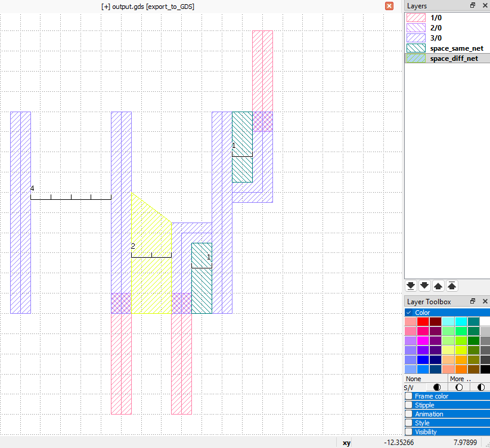
Task: Float the Layer Toolbox panel
Action: coord(473,302)
